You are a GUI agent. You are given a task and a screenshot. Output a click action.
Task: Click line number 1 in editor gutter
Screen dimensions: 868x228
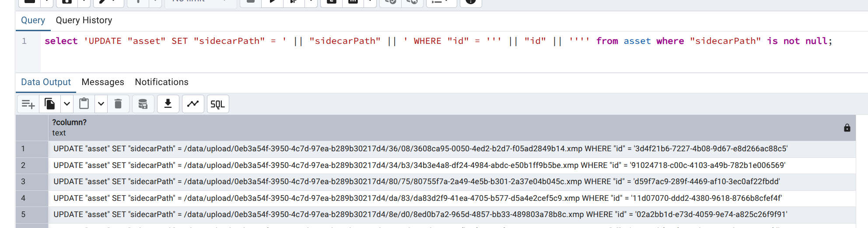coord(24,41)
